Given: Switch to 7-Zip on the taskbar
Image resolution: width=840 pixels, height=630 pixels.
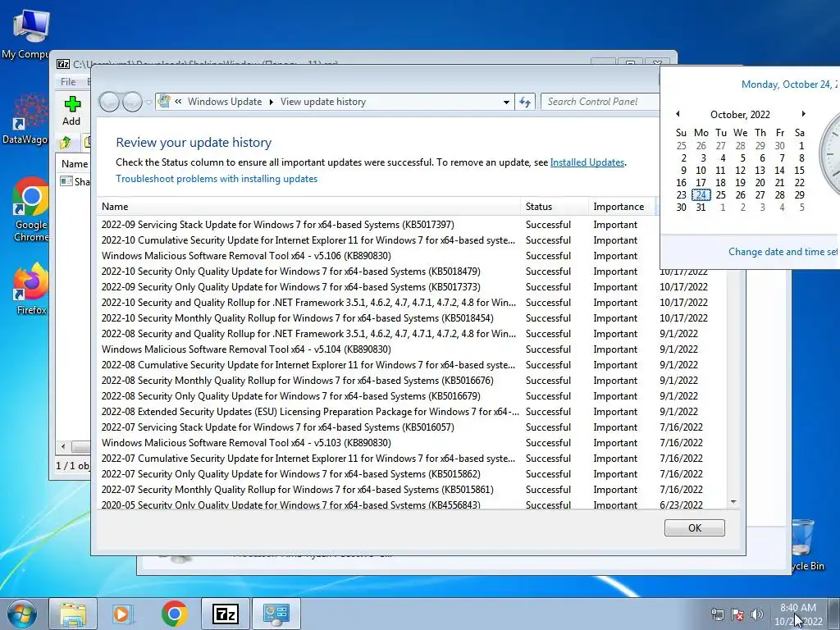Looking at the screenshot, I should tap(225, 614).
